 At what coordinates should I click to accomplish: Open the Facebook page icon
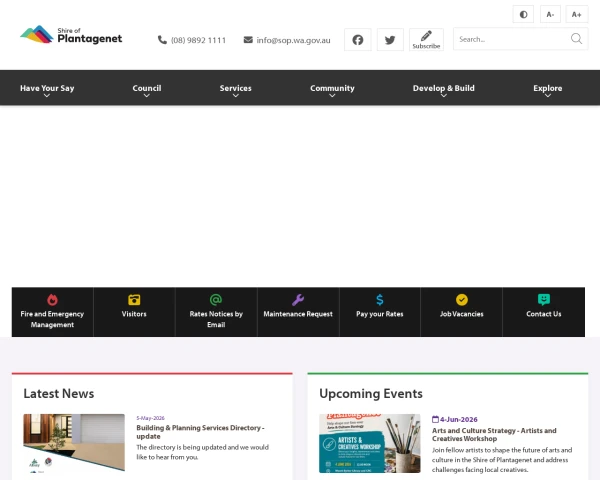click(358, 39)
